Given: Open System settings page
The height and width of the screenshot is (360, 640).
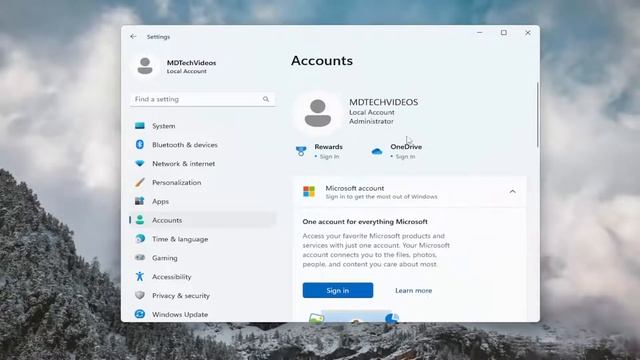Looking at the screenshot, I should [x=202, y=126].
